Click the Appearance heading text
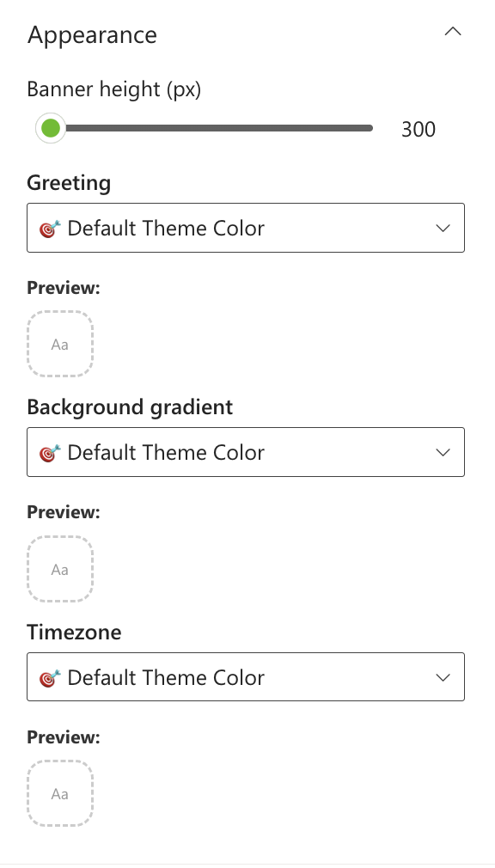 92,34
